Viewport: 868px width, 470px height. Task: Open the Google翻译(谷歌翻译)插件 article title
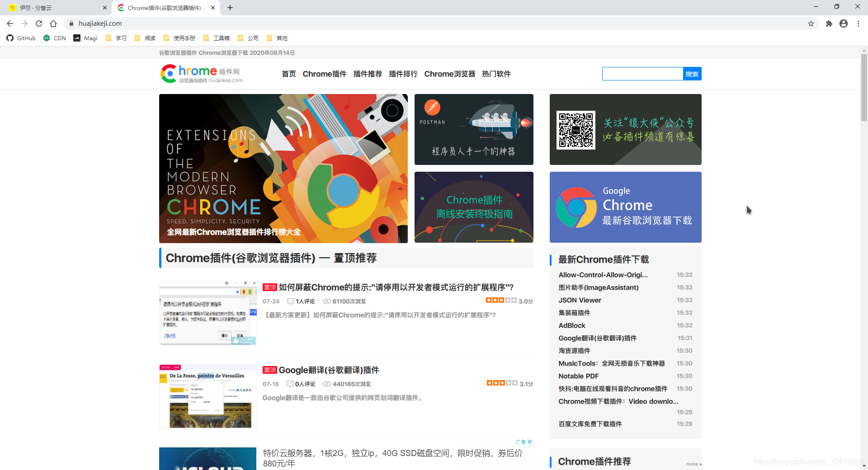(329, 370)
